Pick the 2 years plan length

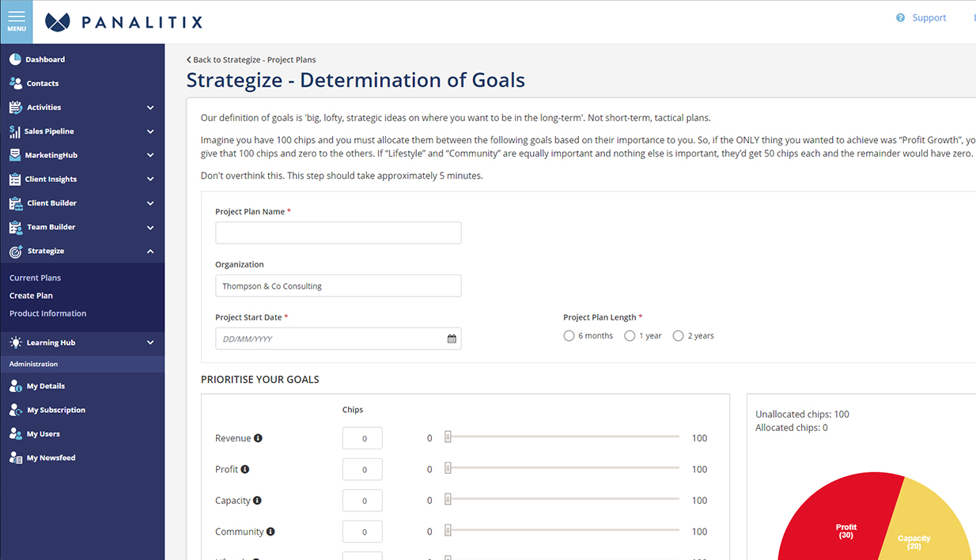(x=678, y=336)
